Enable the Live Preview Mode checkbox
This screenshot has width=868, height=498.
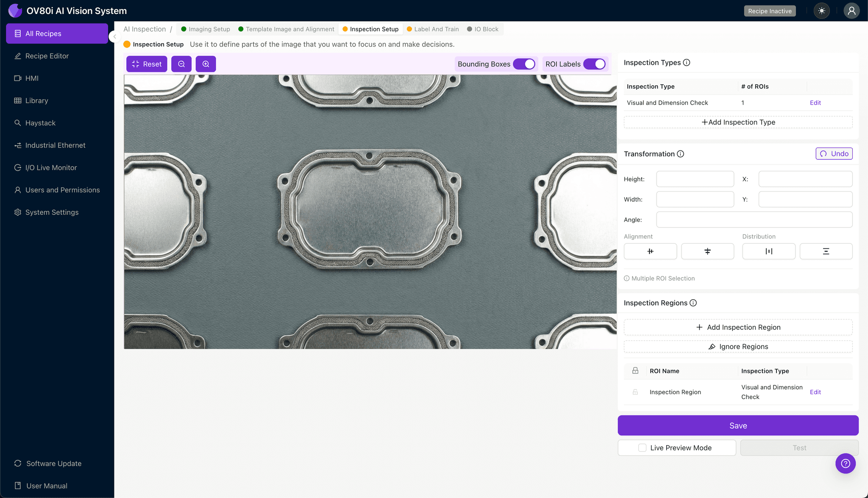pyautogui.click(x=643, y=448)
